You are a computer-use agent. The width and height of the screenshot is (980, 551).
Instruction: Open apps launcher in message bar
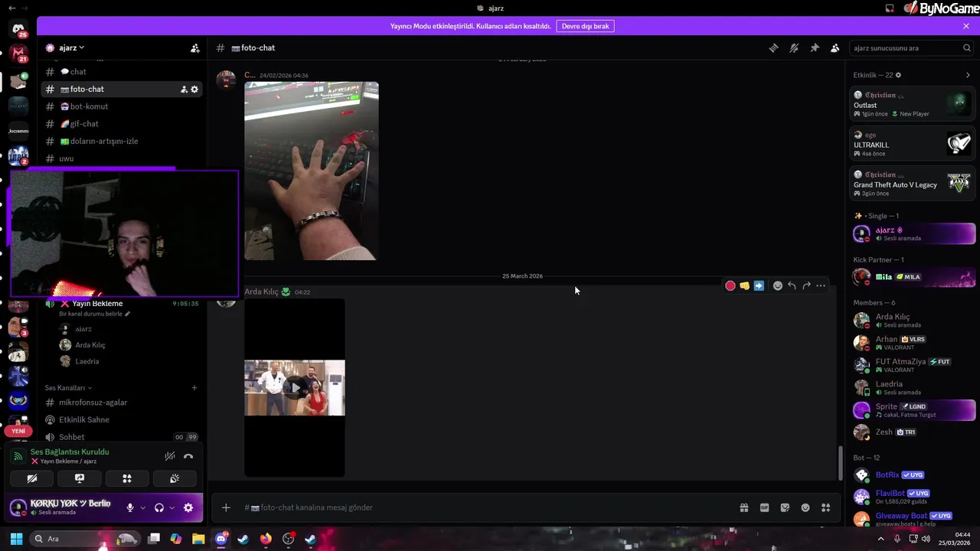pos(825,507)
